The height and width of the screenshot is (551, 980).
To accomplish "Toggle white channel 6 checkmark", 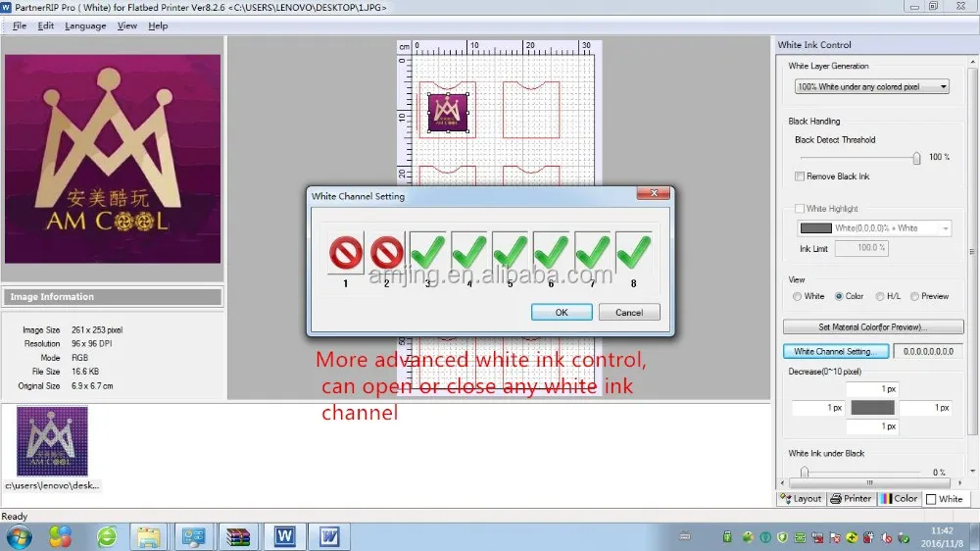I will pyautogui.click(x=551, y=253).
